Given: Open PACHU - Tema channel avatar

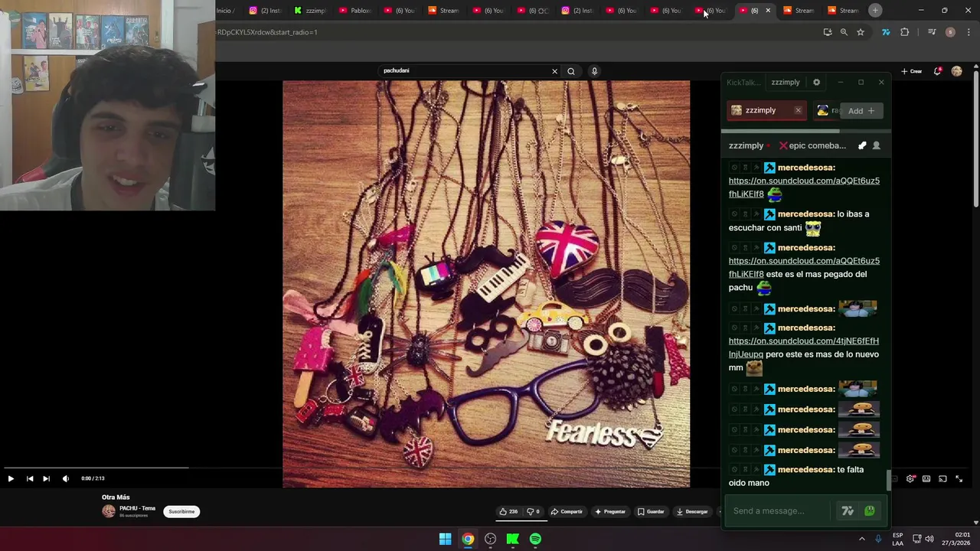Looking at the screenshot, I should [109, 511].
